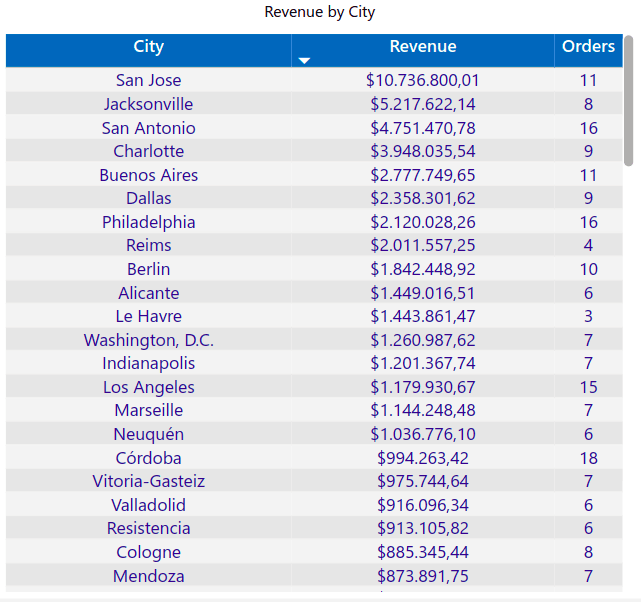Click the $3.948.035,54 revenue cell
Screen dimensions: 641x602
coord(422,151)
